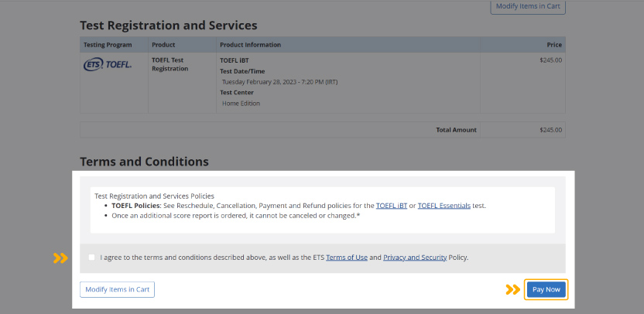This screenshot has height=314, width=644.
Task: Select the Tuesday February 28, 2023 test date text
Action: coord(279,82)
